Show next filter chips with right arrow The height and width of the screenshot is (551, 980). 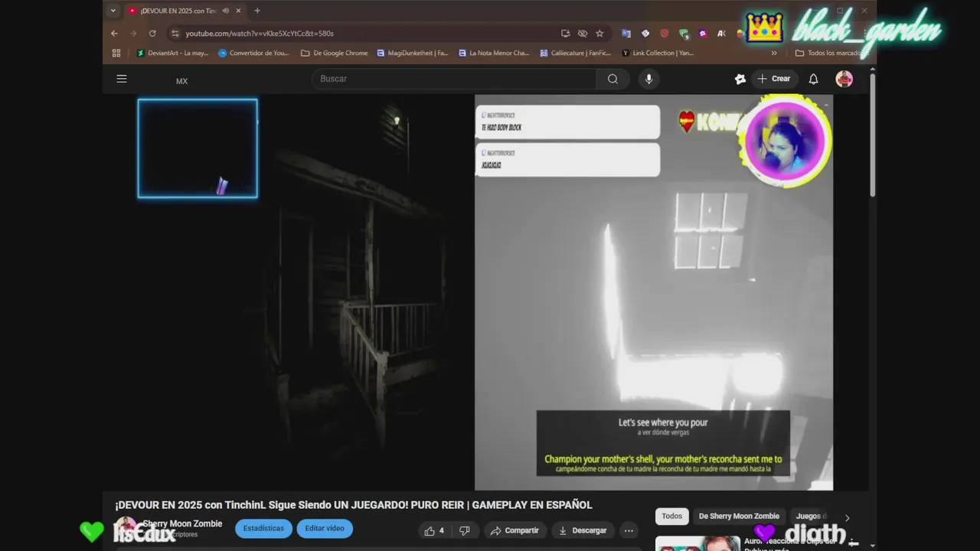847,518
